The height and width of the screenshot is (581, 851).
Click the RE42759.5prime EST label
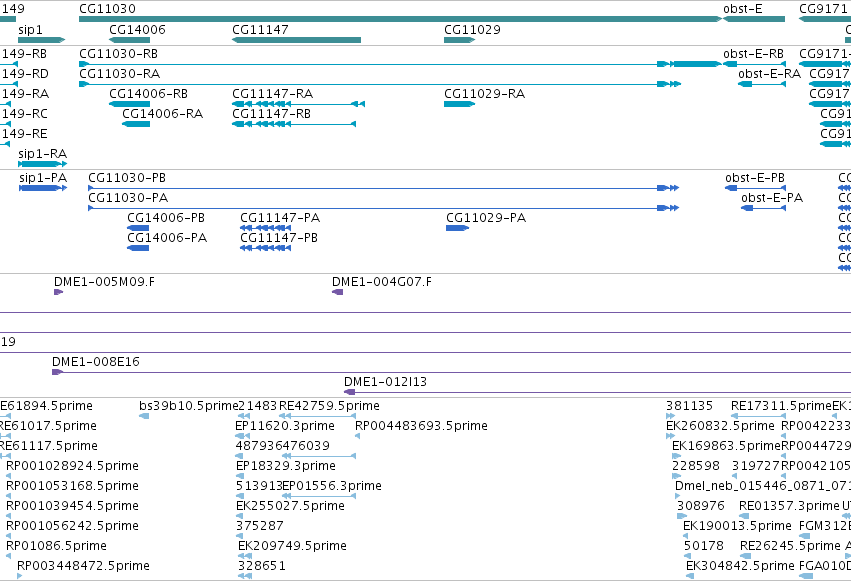pyautogui.click(x=329, y=406)
